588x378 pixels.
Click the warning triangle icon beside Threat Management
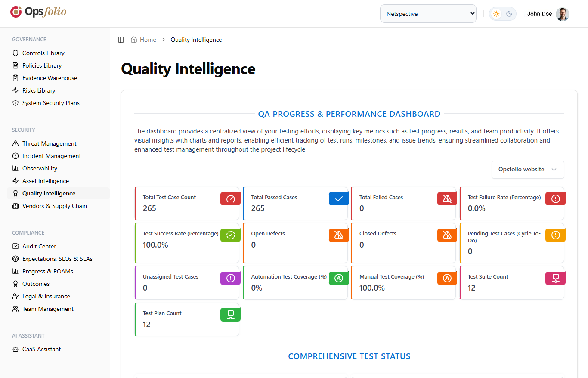tap(15, 143)
